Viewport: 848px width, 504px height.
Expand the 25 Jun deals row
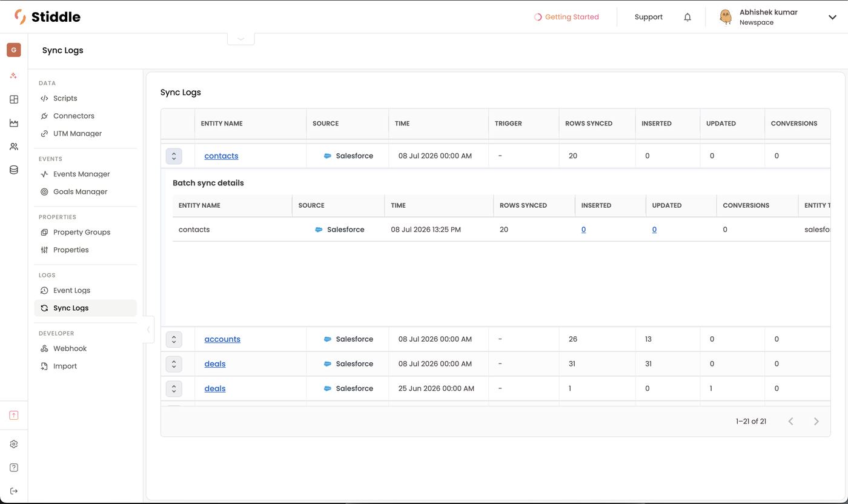pyautogui.click(x=174, y=388)
